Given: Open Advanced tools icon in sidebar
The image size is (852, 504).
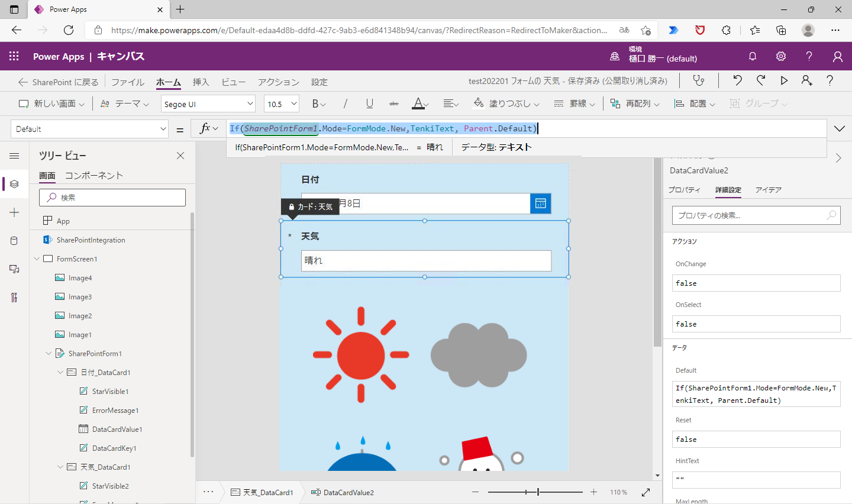Looking at the screenshot, I should pyautogui.click(x=14, y=298).
